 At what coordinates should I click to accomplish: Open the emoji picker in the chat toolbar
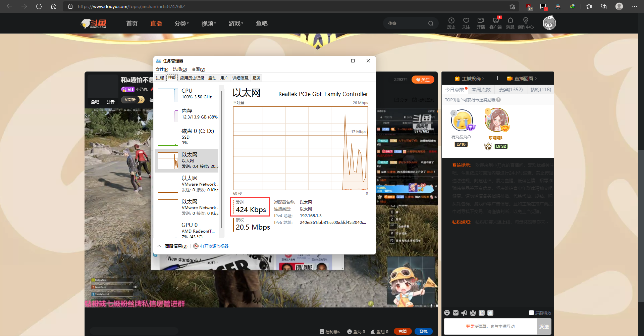(447, 313)
